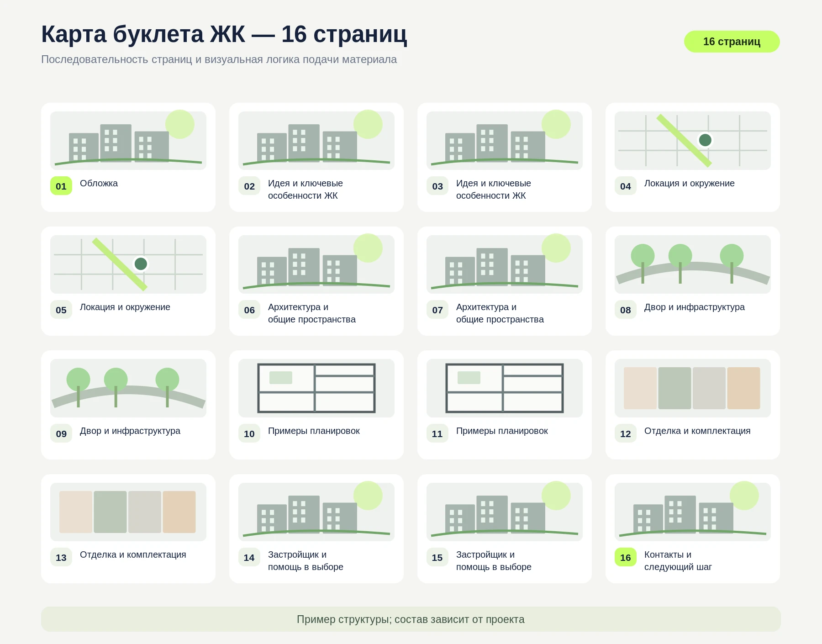Open page 01 Обложка cover thumbnail

coord(128,140)
